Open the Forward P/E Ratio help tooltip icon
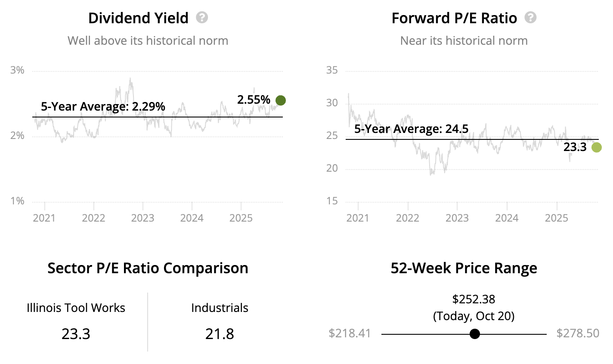 point(530,18)
